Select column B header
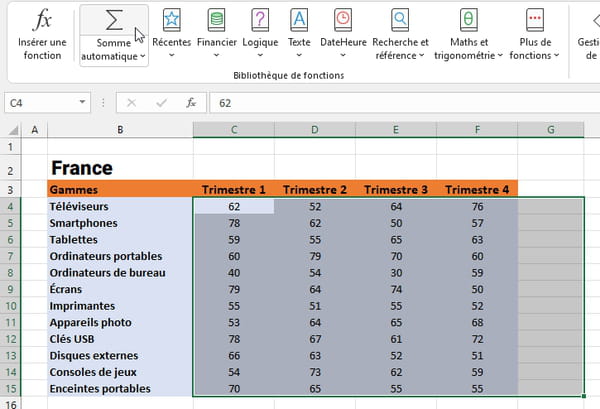600x409 pixels. 120,130
